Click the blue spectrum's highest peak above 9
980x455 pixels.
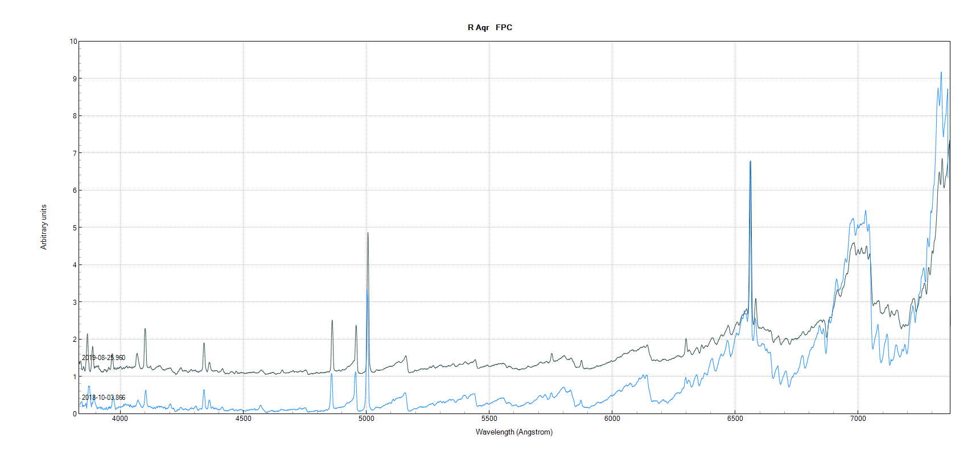point(941,72)
